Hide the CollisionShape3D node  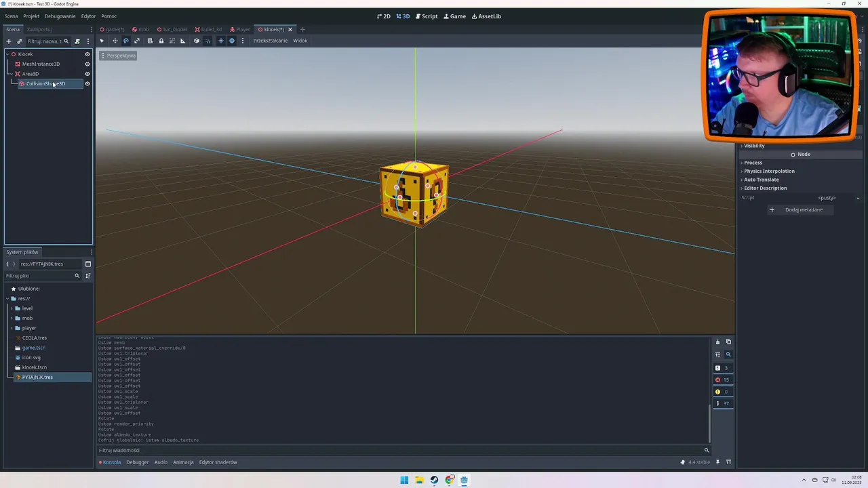87,84
